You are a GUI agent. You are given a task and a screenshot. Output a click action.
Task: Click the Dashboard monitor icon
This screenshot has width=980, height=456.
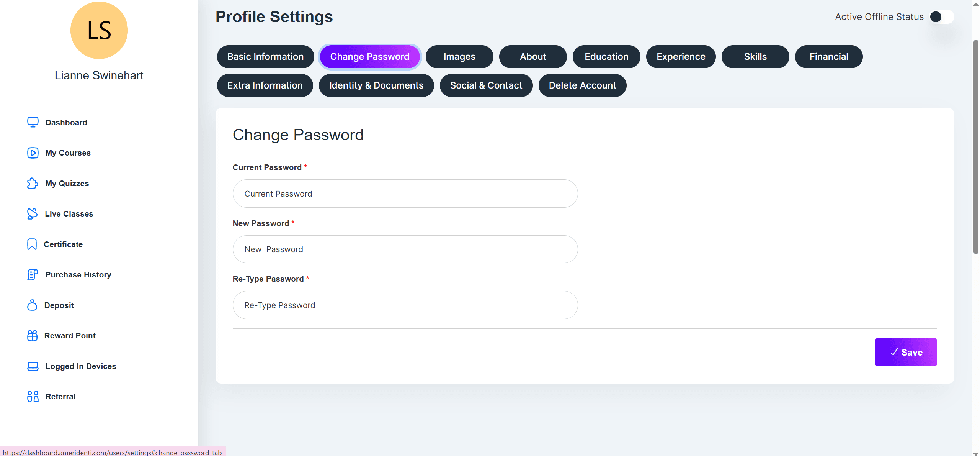tap(33, 122)
